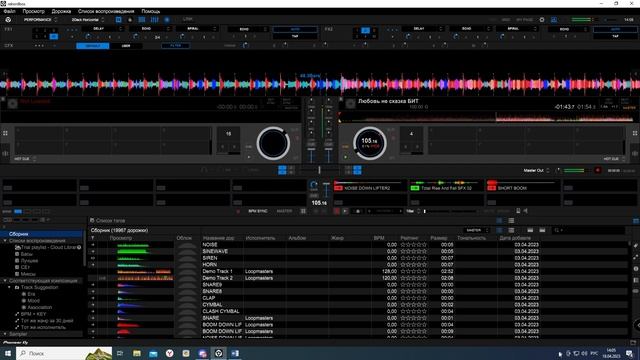Image resolution: width=640 pixels, height=360 pixels.
Task: Rate the HORN track with stars
Action: click(x=413, y=264)
